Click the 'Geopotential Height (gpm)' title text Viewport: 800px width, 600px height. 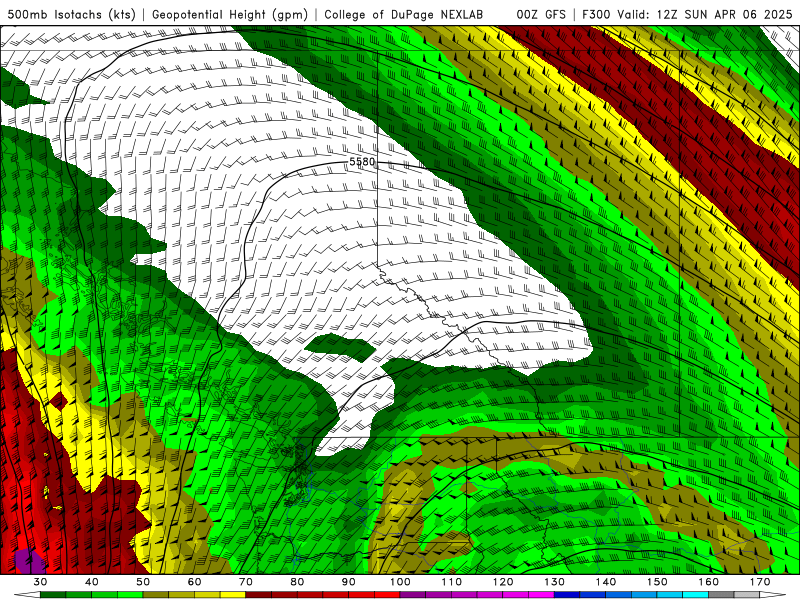click(x=230, y=14)
